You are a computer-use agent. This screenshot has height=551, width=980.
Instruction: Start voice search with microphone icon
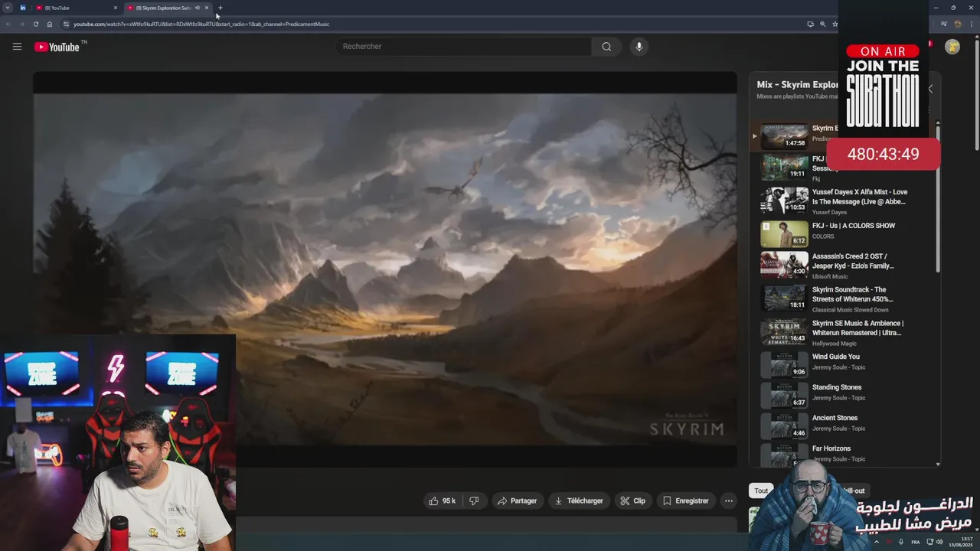pyautogui.click(x=639, y=47)
